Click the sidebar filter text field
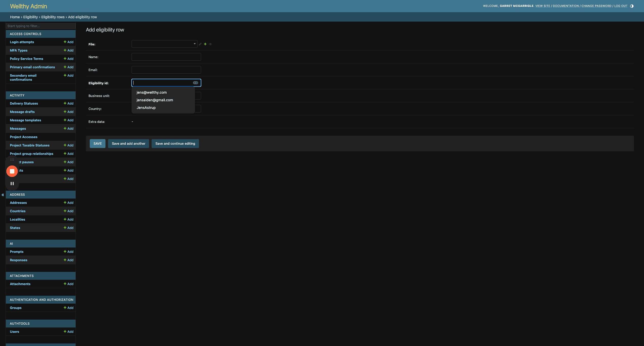Screen dimensions: 644x346 tap(41, 26)
